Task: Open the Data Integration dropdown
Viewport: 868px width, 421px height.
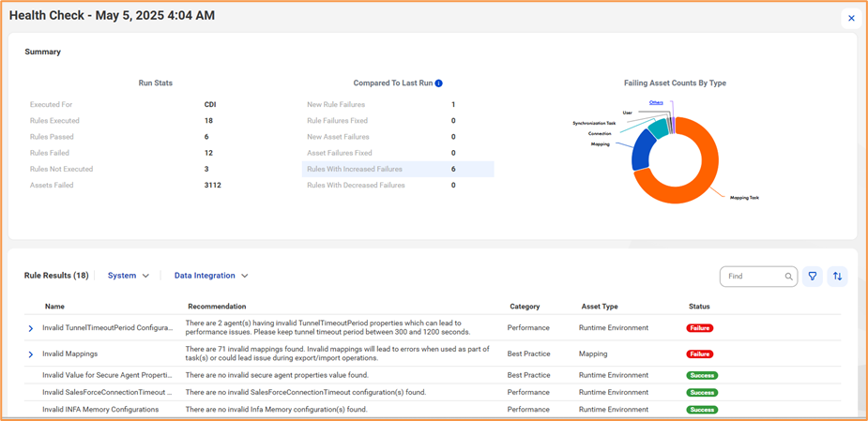Action: coord(211,276)
